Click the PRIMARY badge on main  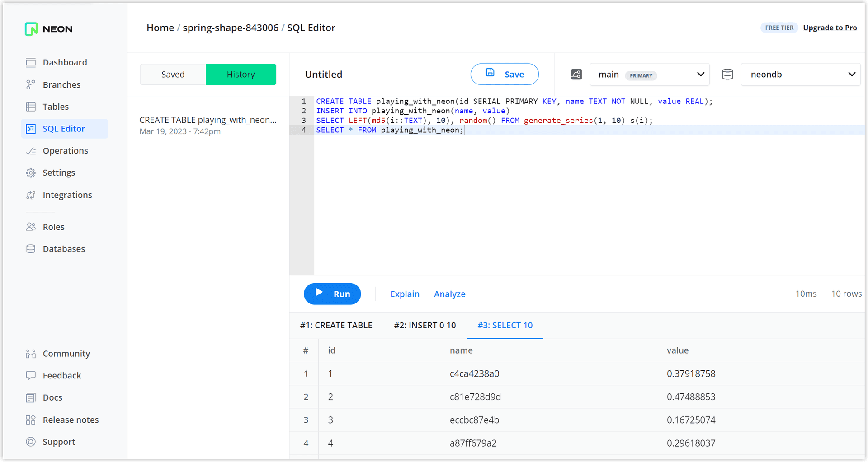pos(641,75)
